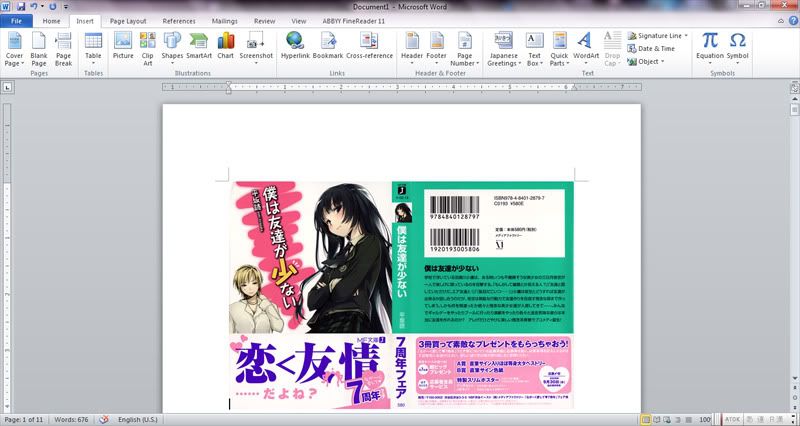Insert a SmartArt graphic
800x426 pixels.
pos(199,46)
